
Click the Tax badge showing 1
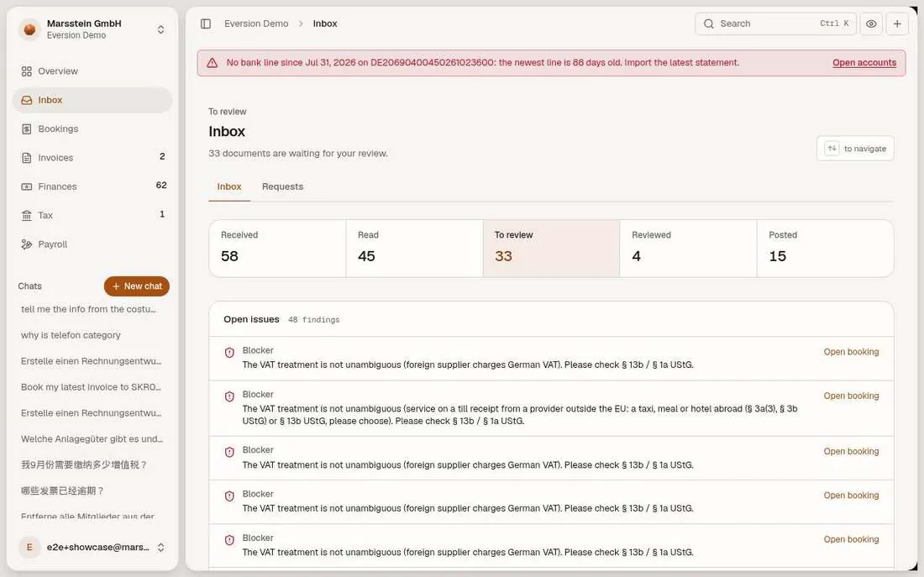point(162,214)
